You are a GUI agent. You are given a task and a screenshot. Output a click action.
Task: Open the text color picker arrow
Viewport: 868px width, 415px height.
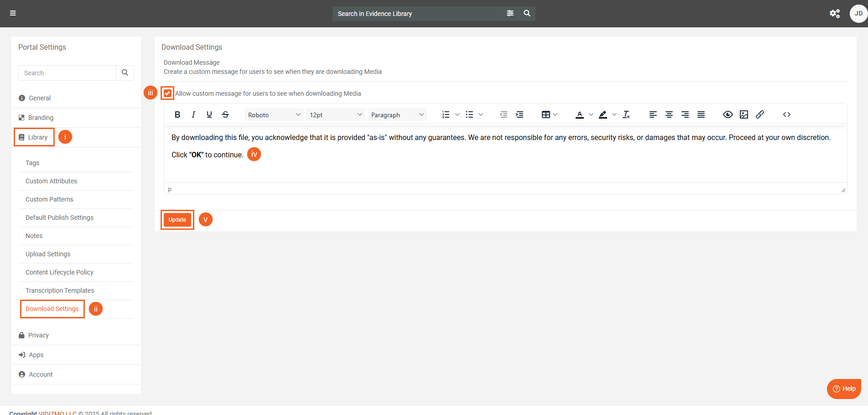click(591, 114)
